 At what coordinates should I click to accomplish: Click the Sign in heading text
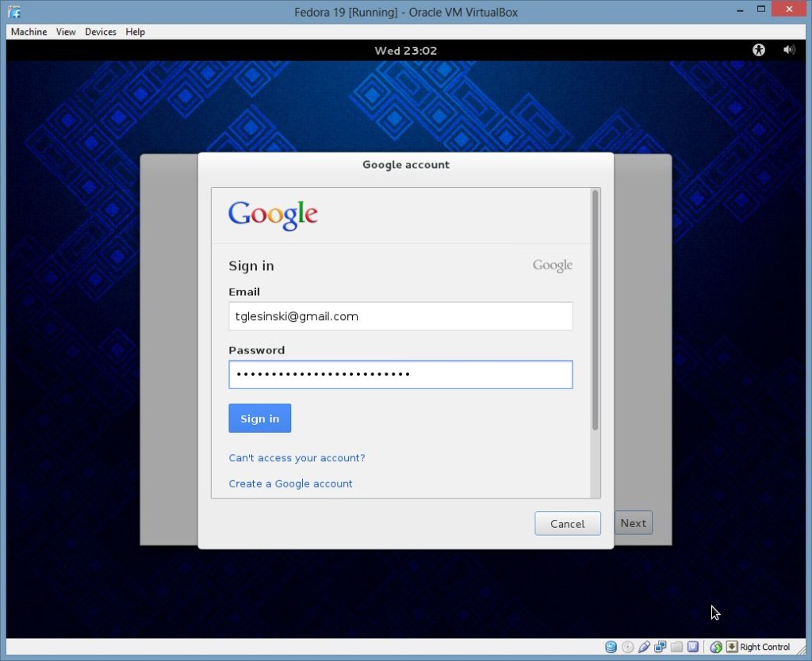251,266
